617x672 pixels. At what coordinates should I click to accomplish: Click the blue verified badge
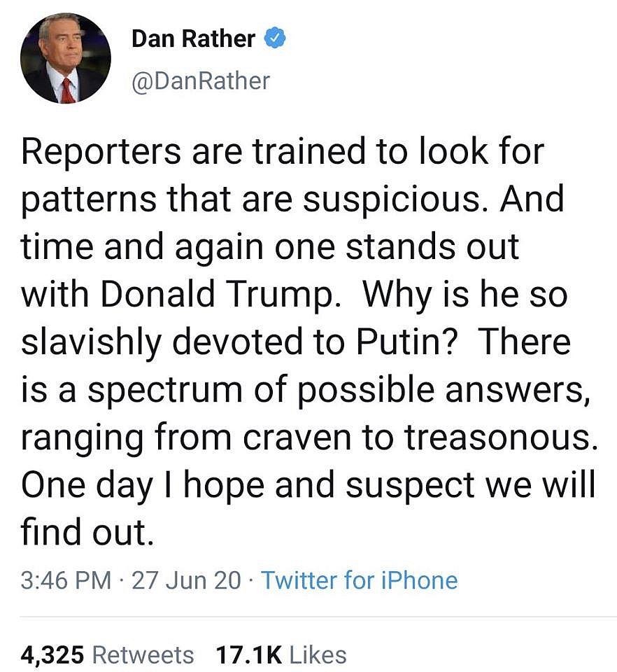pos(275,40)
